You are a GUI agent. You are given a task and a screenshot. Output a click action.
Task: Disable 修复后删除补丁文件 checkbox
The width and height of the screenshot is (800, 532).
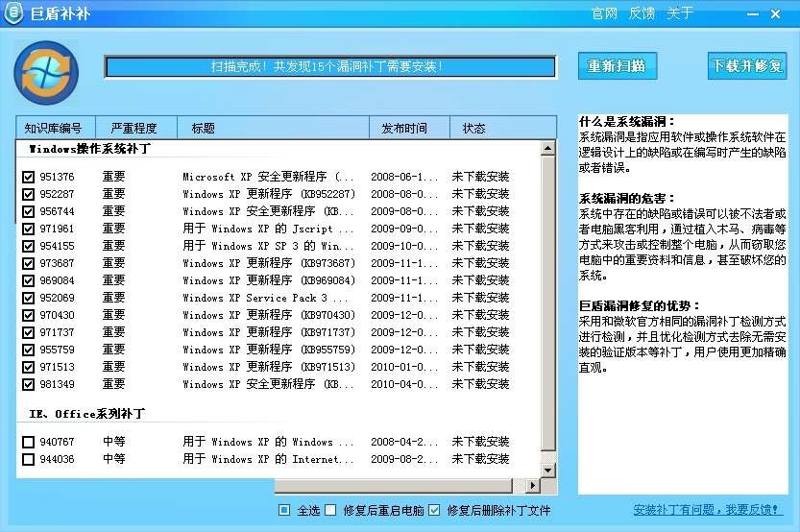(434, 510)
